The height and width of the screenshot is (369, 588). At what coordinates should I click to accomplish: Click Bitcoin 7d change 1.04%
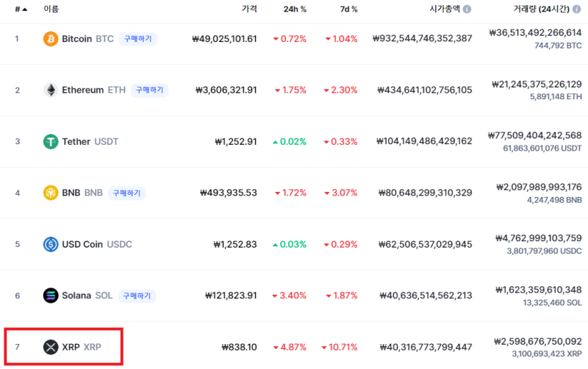[x=341, y=39]
